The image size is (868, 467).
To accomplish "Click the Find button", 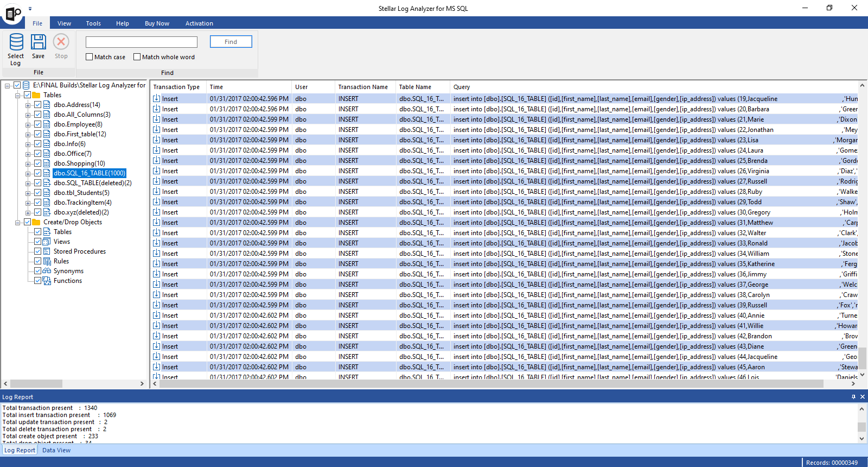I will coord(231,42).
